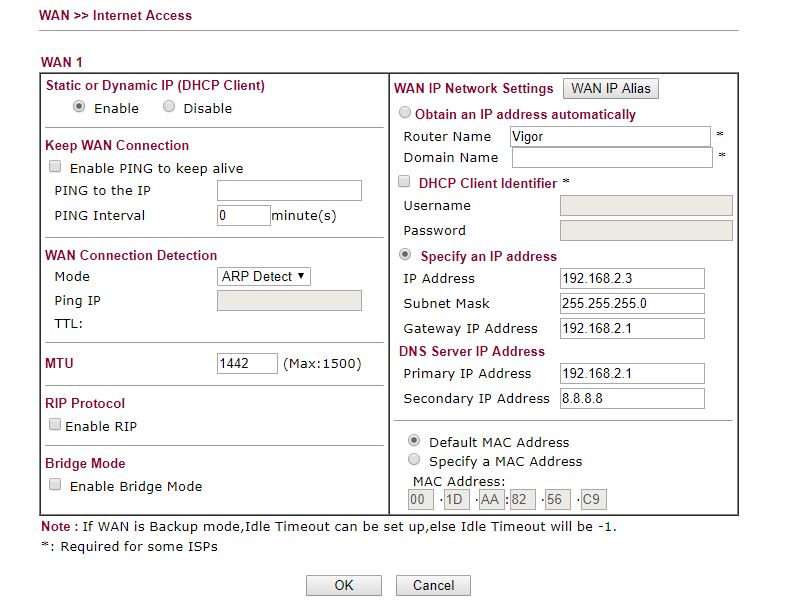Check Enable PING to keep alive

(56, 167)
